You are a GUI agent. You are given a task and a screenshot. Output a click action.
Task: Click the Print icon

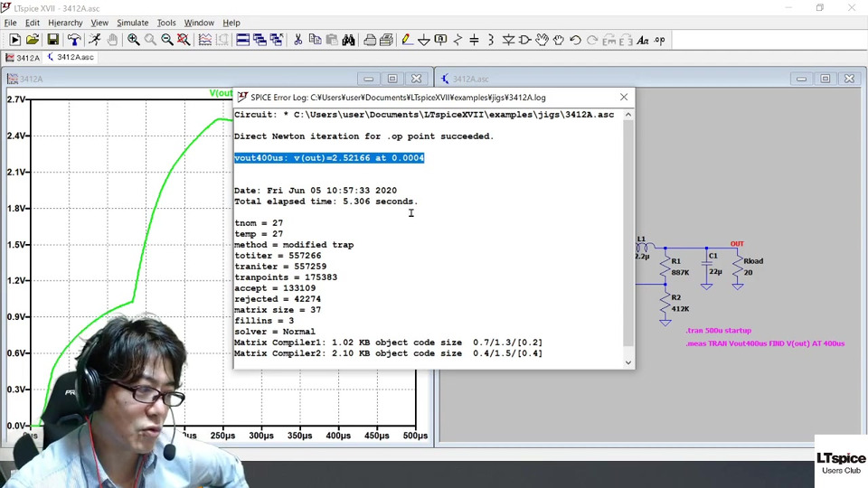click(x=370, y=40)
